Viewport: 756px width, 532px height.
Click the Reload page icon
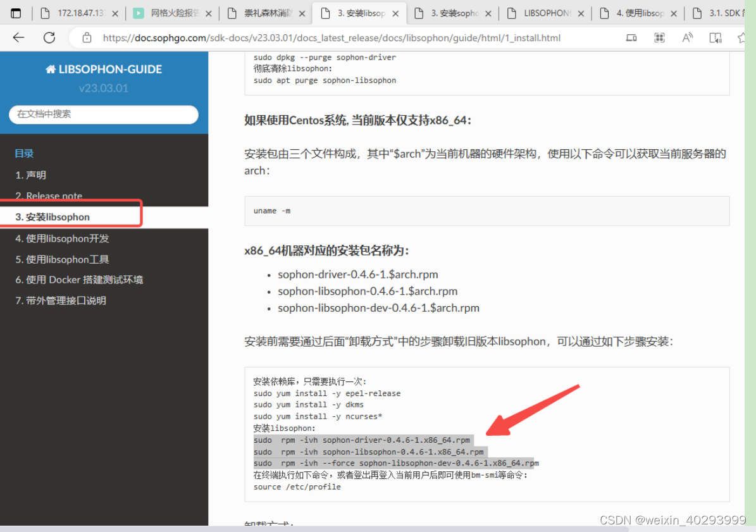coord(49,37)
